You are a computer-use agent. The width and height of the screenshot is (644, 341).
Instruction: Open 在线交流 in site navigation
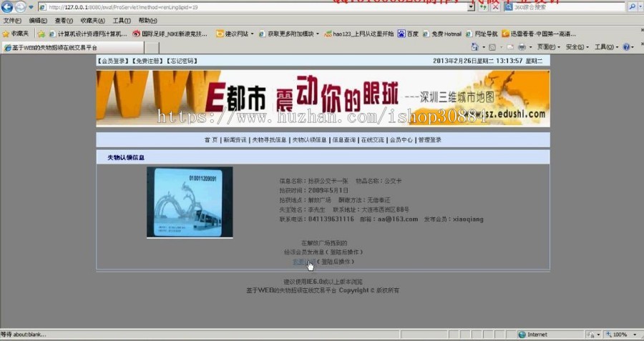click(x=373, y=140)
